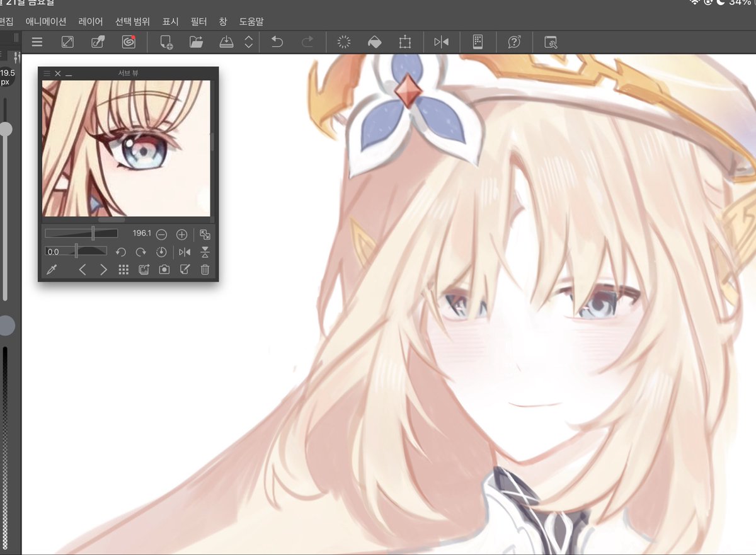
Task: Click the brush size vertical slider handle
Action: point(6,129)
